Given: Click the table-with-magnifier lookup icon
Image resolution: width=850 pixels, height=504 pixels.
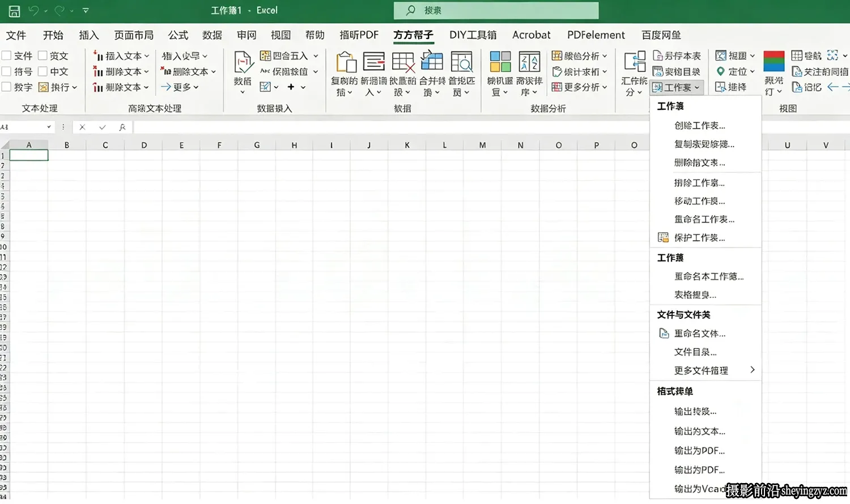Looking at the screenshot, I should [x=462, y=62].
